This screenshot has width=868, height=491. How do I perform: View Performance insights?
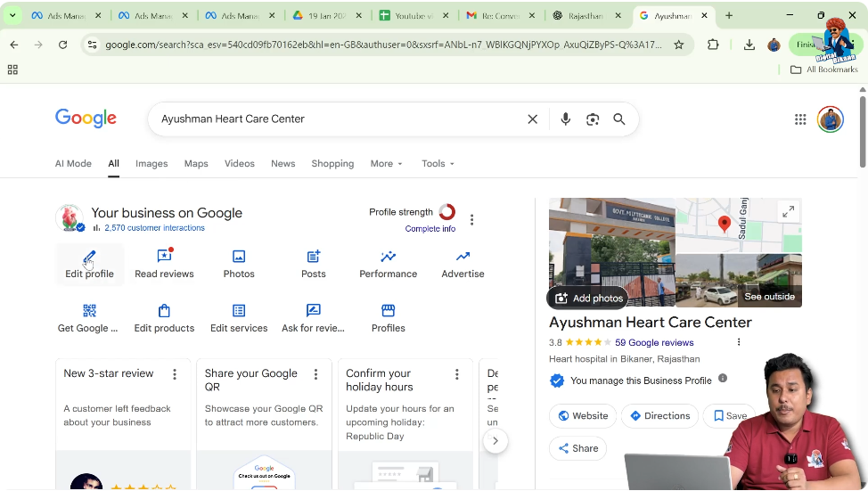[388, 264]
